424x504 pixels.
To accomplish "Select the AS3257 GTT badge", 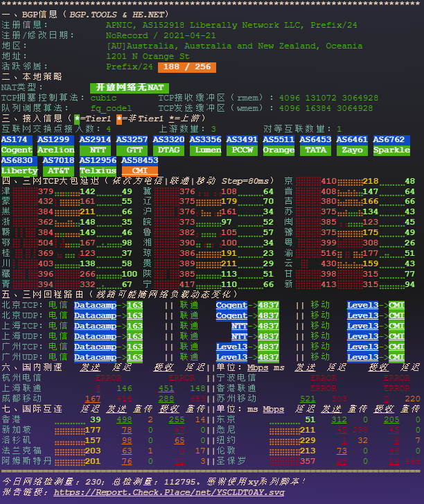I will pos(132,146).
